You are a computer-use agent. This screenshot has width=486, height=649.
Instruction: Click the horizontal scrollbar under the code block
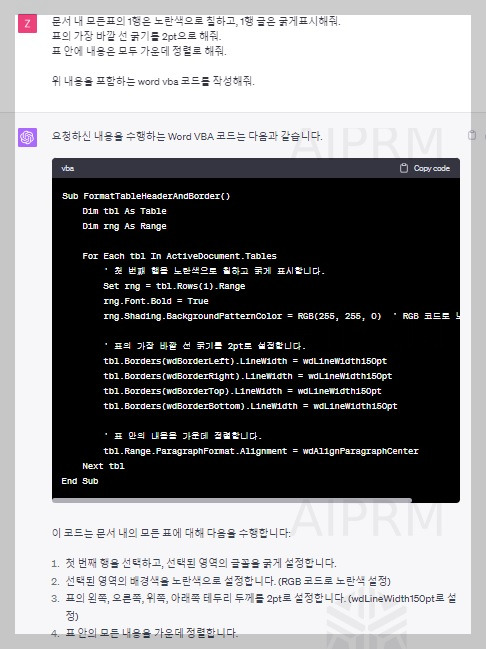point(232,500)
